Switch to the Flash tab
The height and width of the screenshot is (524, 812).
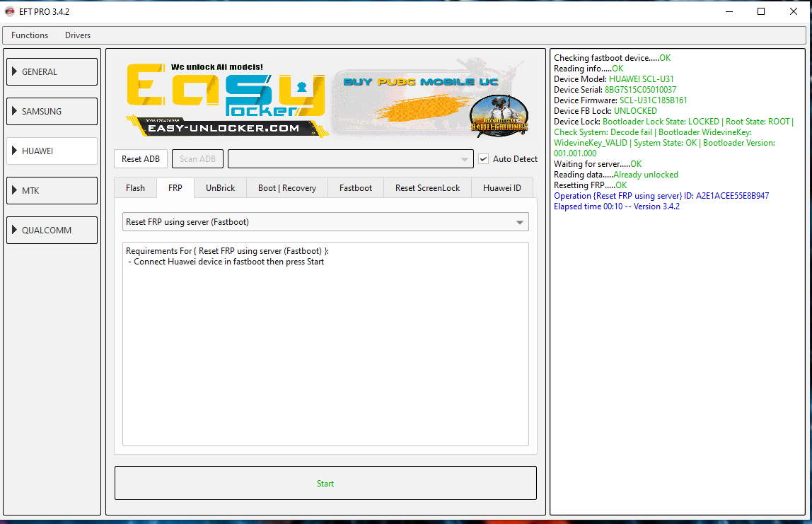coord(135,188)
